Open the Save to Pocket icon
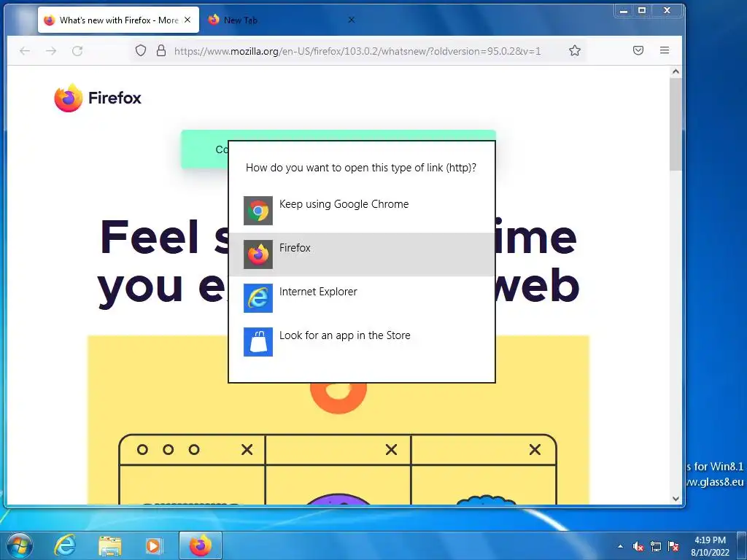 click(638, 50)
